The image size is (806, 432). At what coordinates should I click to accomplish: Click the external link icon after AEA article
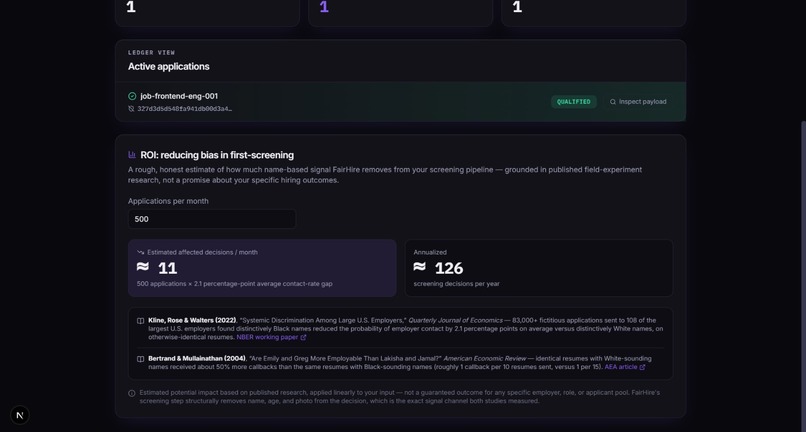pyautogui.click(x=642, y=367)
